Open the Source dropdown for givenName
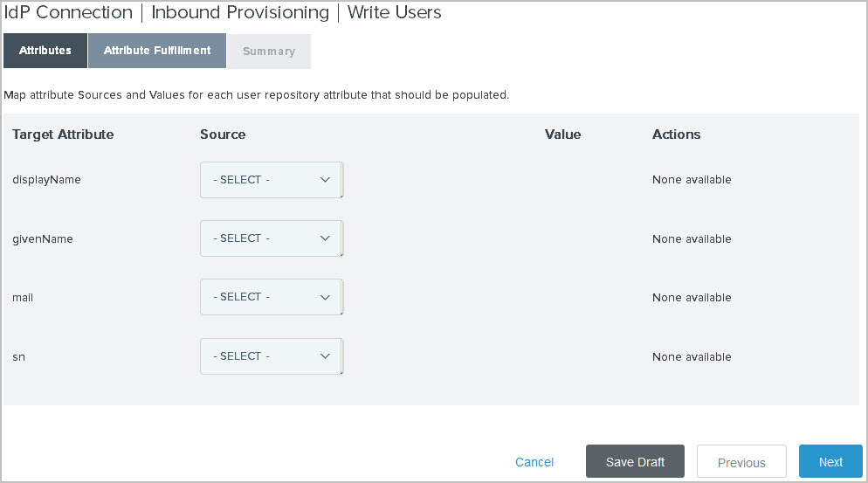Screen dimensions: 868x483 (271, 238)
